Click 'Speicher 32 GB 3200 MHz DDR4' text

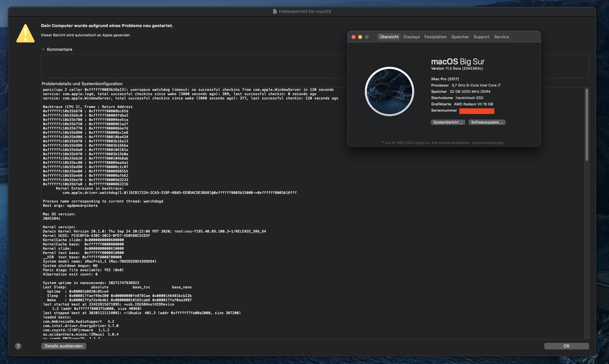[x=461, y=91]
